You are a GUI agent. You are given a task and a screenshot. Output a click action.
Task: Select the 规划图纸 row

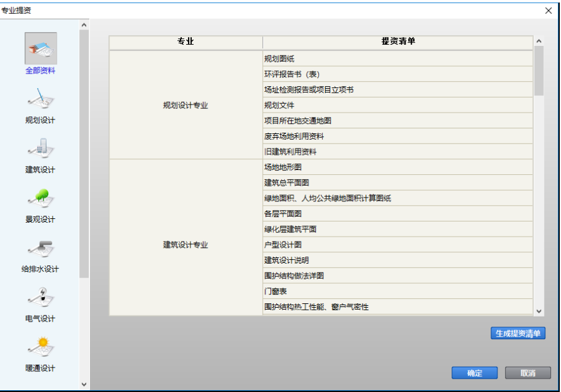[398, 59]
